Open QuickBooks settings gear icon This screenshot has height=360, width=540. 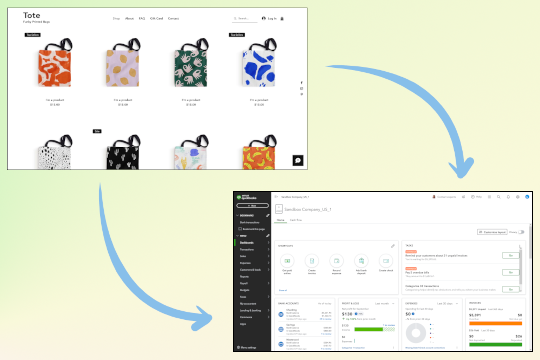tap(518, 197)
